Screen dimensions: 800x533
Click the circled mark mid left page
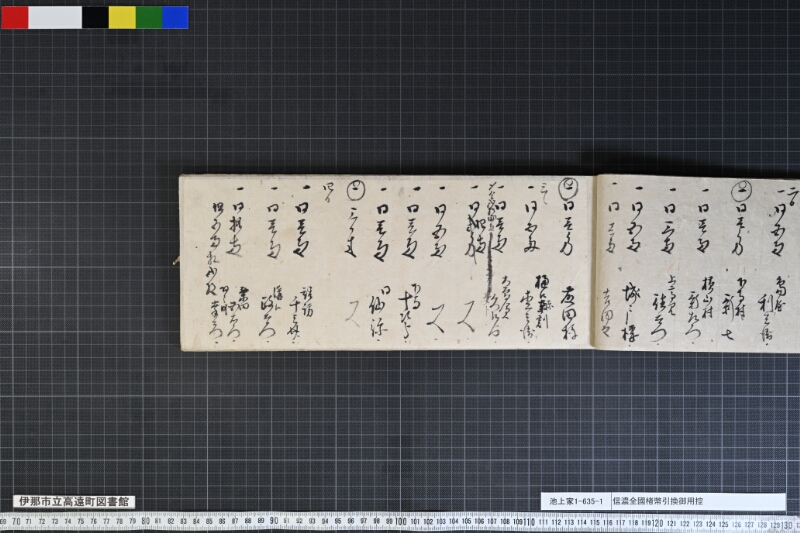click(x=356, y=190)
